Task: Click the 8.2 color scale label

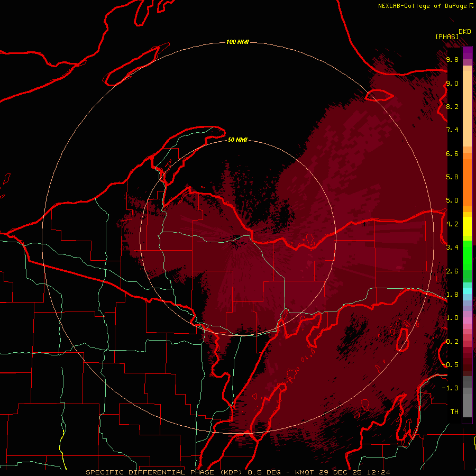Action: click(x=452, y=106)
